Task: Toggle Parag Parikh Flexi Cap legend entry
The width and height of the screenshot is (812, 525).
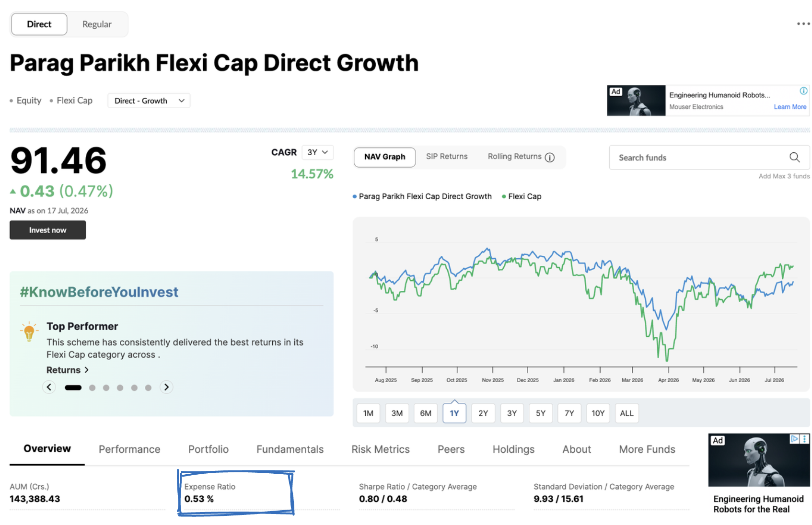Action: tap(422, 196)
